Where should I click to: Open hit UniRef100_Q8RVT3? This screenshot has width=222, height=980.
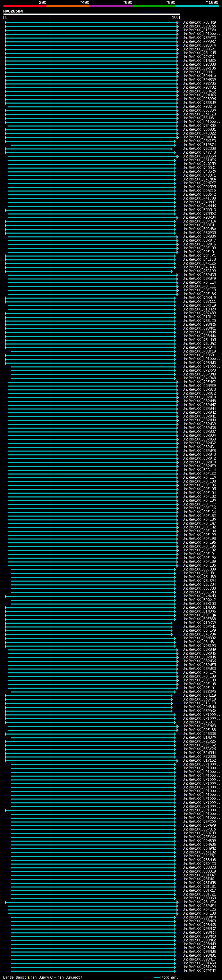click(x=199, y=38)
